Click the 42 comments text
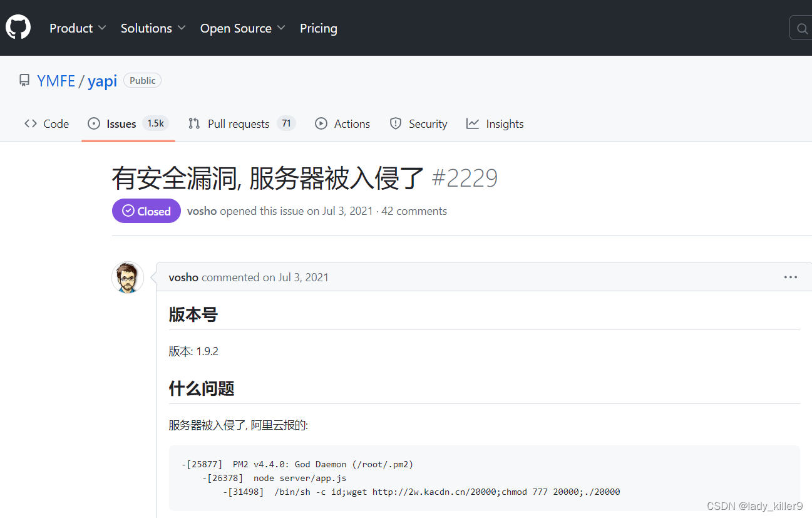The image size is (812, 518). coord(414,211)
